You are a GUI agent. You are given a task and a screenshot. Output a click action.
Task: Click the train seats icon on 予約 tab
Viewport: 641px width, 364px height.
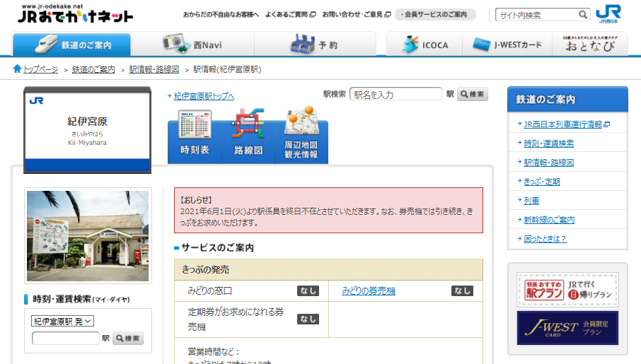coord(303,44)
